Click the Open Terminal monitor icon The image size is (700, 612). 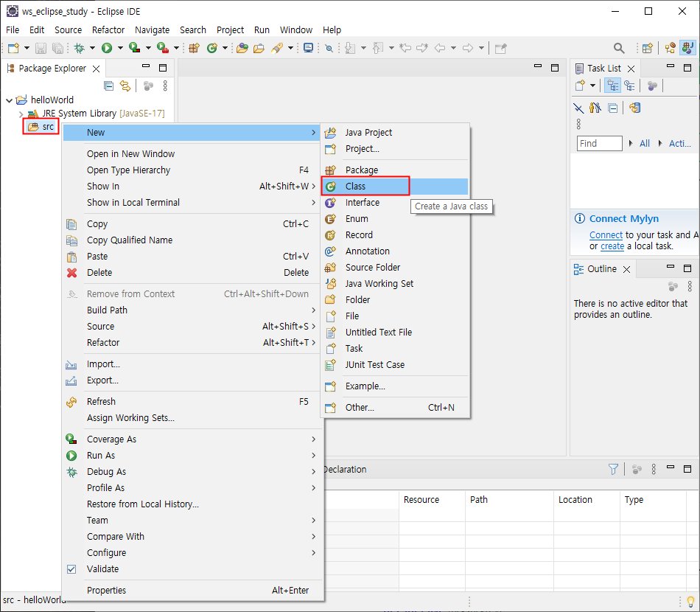(x=308, y=48)
